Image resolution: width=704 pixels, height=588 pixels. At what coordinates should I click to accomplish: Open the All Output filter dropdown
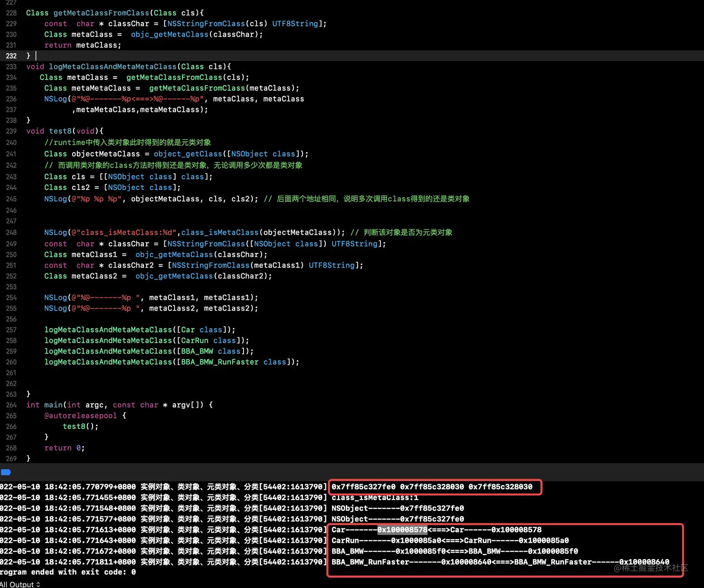[20, 584]
